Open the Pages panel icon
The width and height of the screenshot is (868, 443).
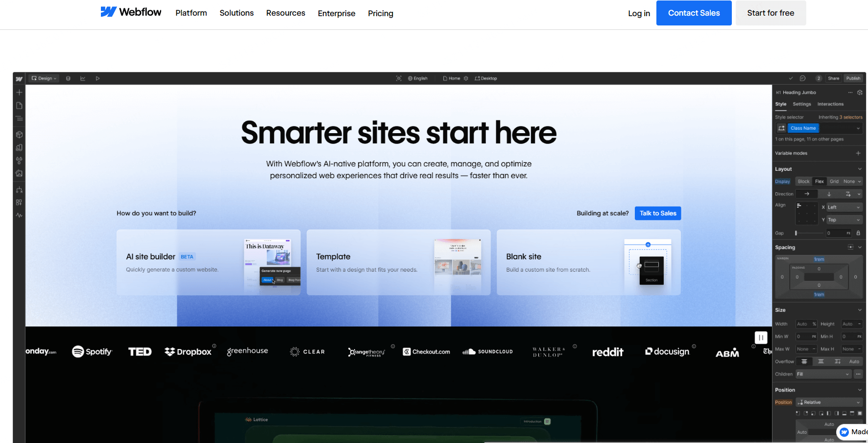point(19,106)
